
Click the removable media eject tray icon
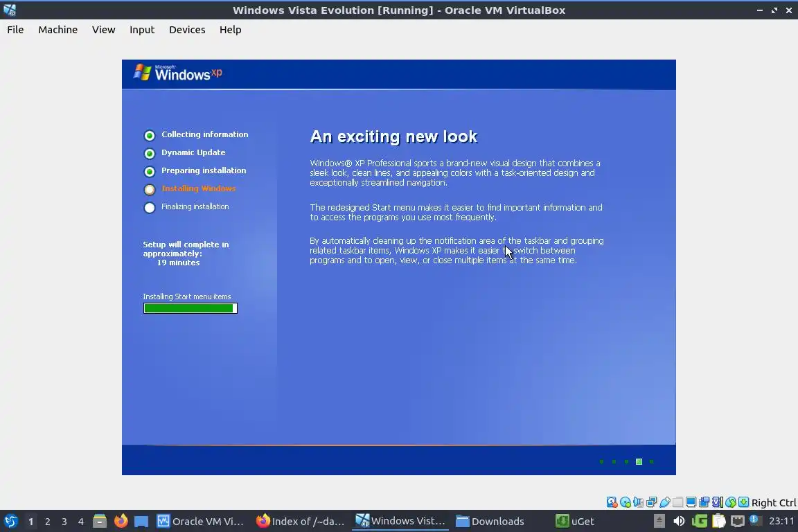click(x=659, y=521)
